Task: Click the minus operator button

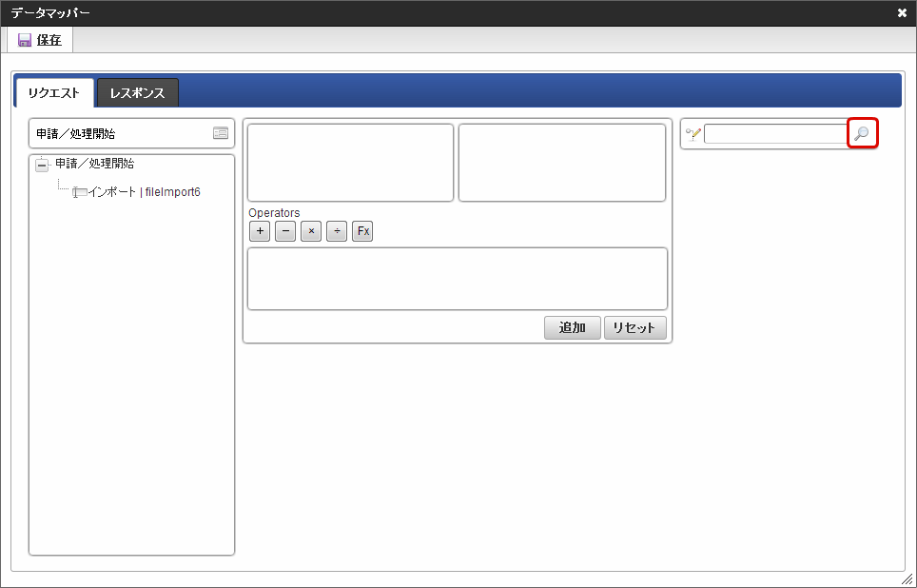Action: click(285, 231)
